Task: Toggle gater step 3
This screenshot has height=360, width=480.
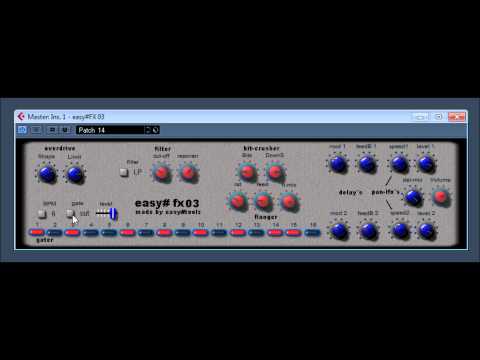Action: (72, 232)
